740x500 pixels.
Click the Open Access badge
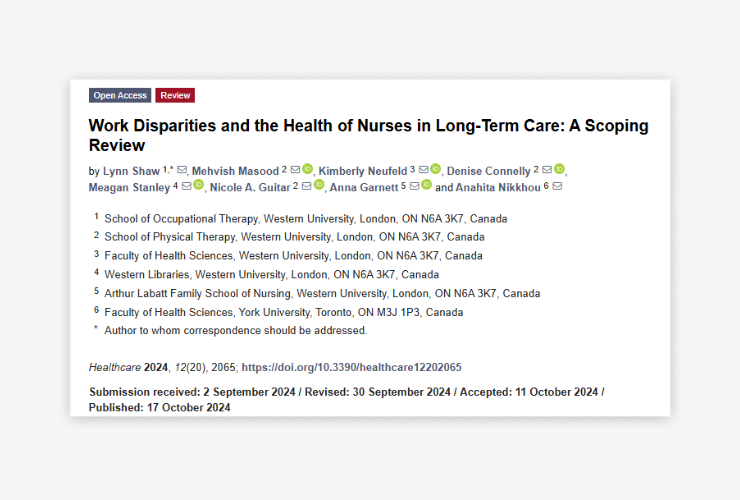point(120,96)
